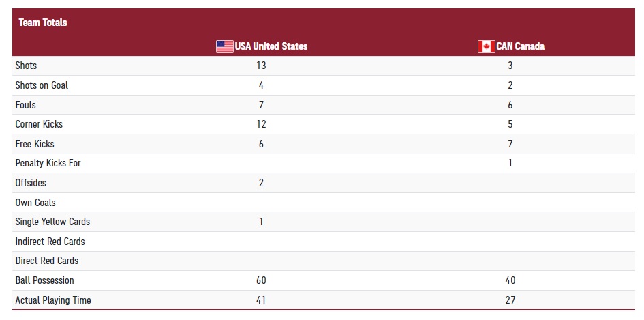Screen dimensions: 644x320
Task: Click the Single Yellow Cards label
Action: (x=52, y=222)
